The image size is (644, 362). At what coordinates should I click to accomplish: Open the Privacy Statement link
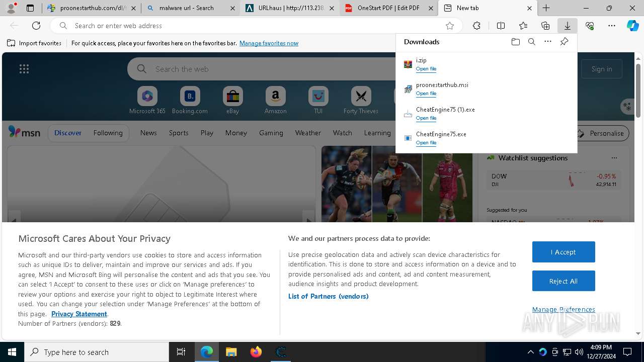pyautogui.click(x=79, y=314)
